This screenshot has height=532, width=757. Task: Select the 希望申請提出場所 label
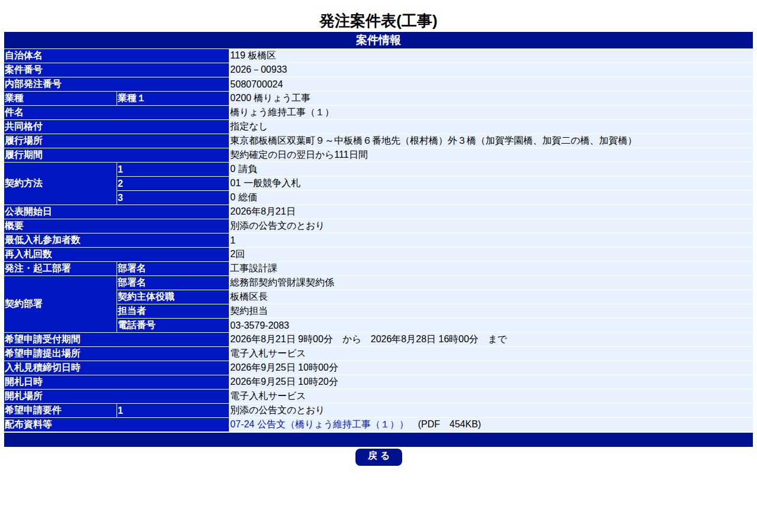tap(43, 353)
